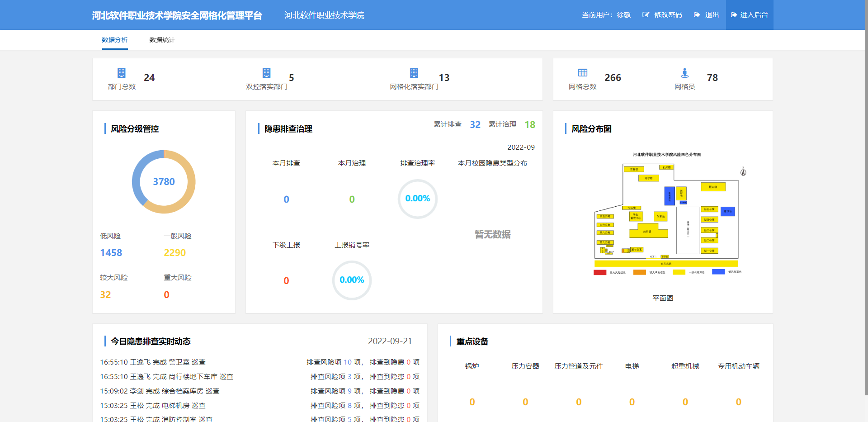868x422 pixels.
Task: Click the 较大风险 value 32
Action: pyautogui.click(x=105, y=295)
